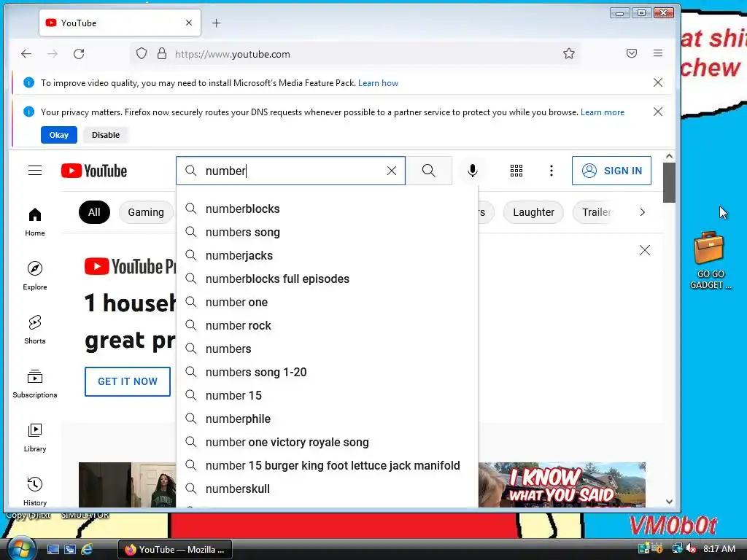The image size is (747, 560).
Task: Pick the plain number 15 suggestion
Action: point(327,395)
